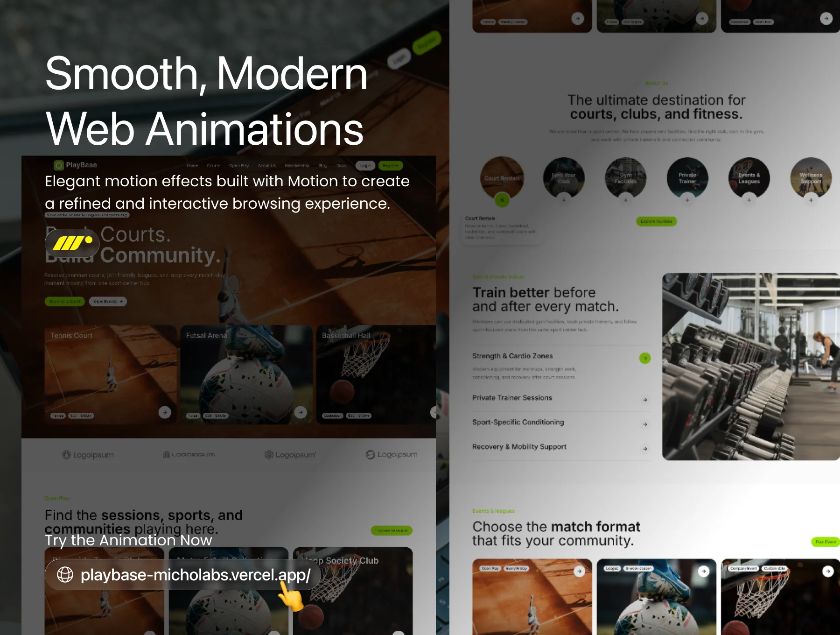The width and height of the screenshot is (840, 635).
Task: Expand Recovery & Mobility Support row arrow
Action: pyautogui.click(x=645, y=449)
